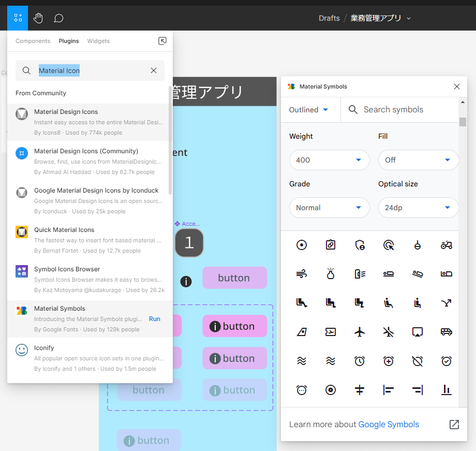
Task: Open the Resources tool in the toolbar
Action: (18, 18)
